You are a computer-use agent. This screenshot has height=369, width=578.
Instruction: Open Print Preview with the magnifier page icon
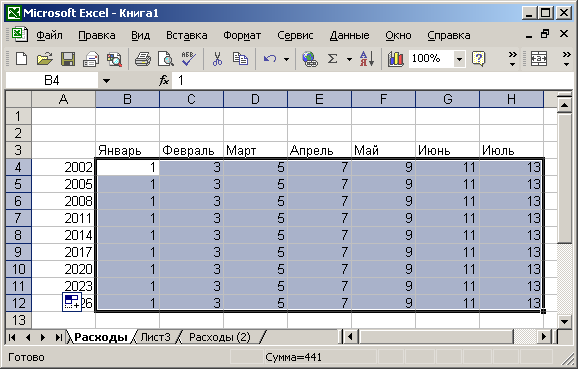(x=166, y=59)
